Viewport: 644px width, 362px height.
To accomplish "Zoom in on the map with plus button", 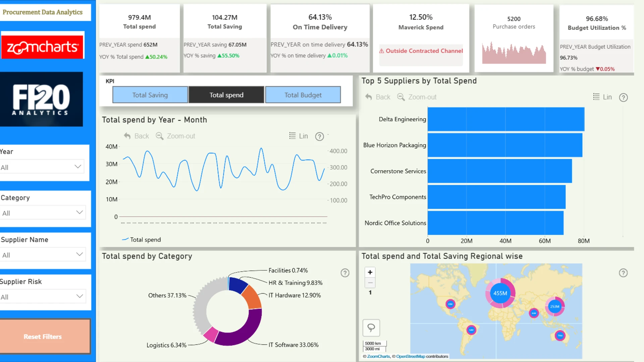I will tap(370, 272).
